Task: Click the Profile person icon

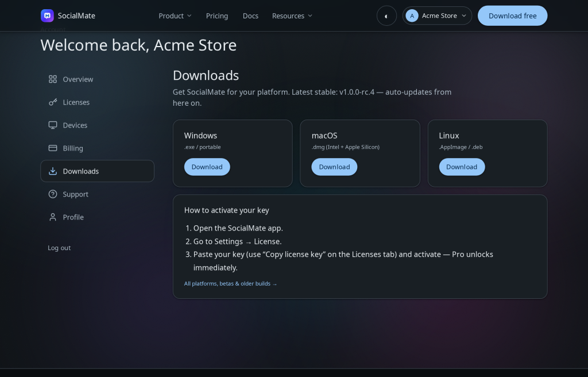Action: (x=53, y=217)
